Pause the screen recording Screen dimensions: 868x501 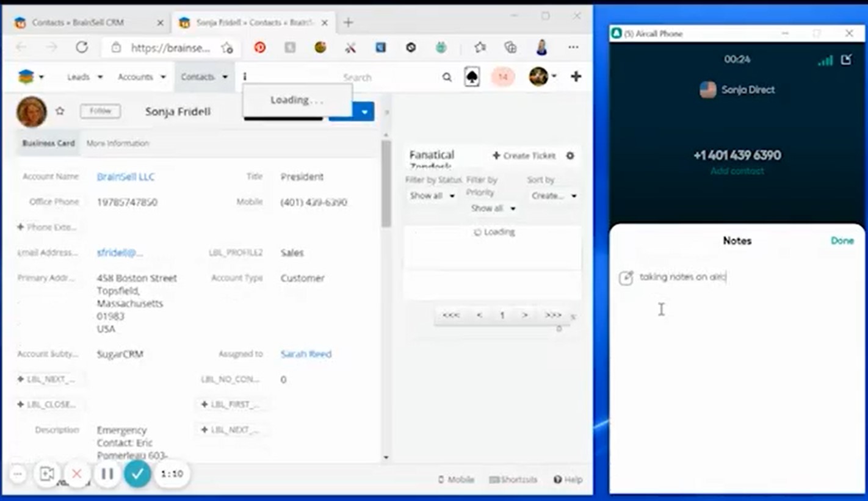pyautogui.click(x=107, y=474)
